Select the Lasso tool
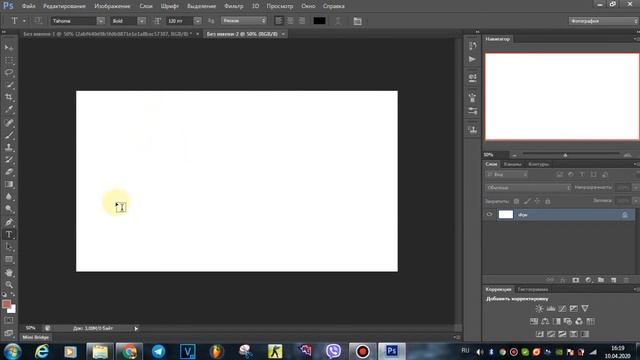The image size is (640, 360). 9,73
